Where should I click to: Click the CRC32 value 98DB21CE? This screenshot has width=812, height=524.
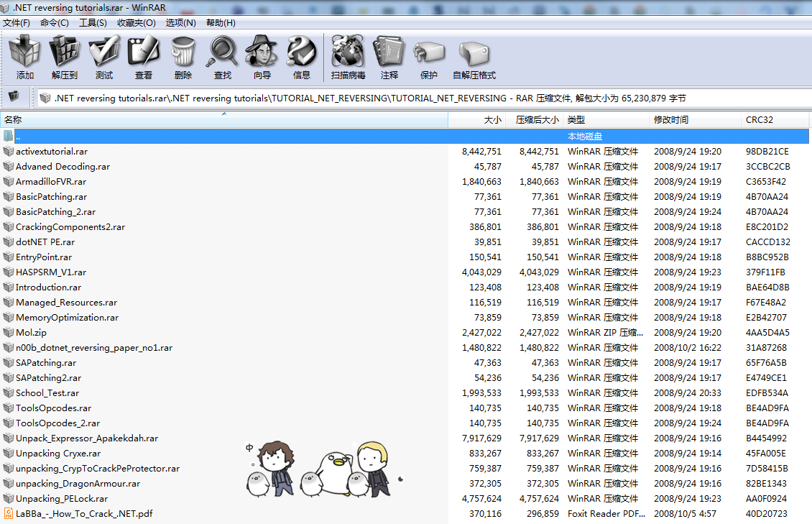pyautogui.click(x=767, y=151)
